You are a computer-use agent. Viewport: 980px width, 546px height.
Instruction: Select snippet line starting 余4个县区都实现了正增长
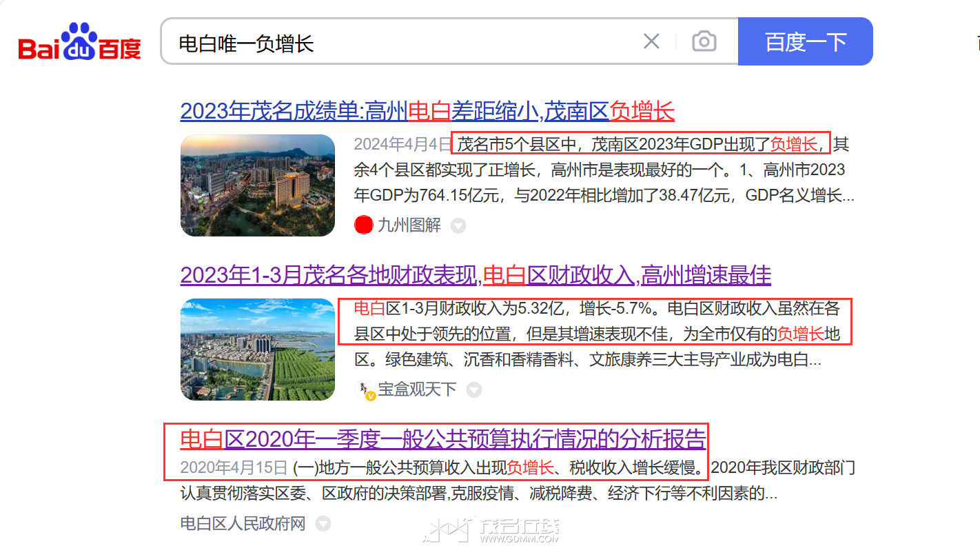click(600, 170)
